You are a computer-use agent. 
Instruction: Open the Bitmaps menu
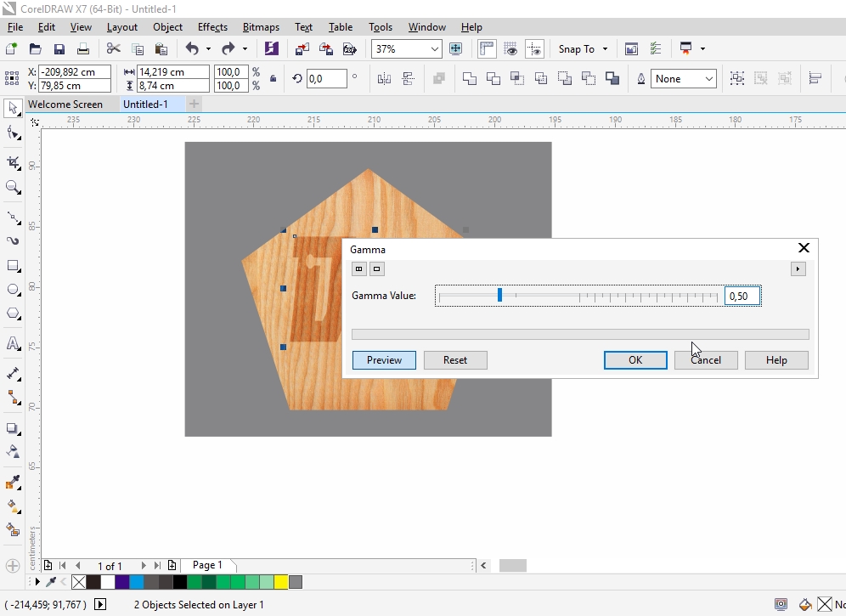tap(260, 26)
